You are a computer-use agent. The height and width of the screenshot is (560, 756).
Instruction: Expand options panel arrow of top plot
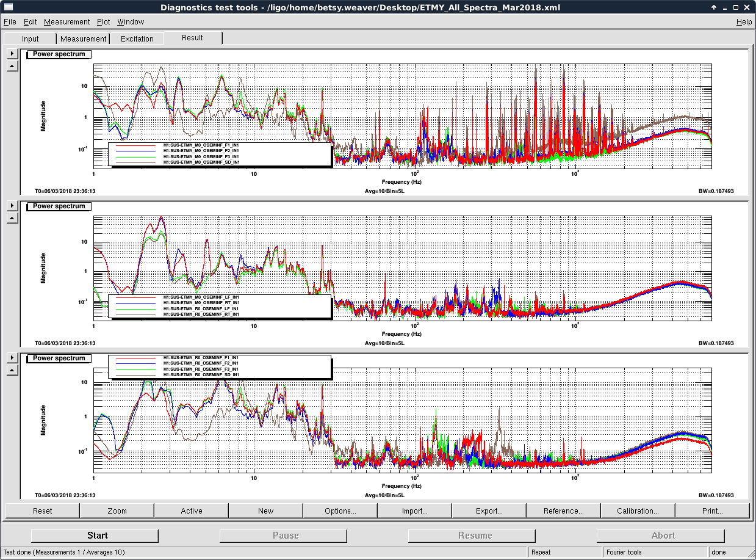pos(12,54)
